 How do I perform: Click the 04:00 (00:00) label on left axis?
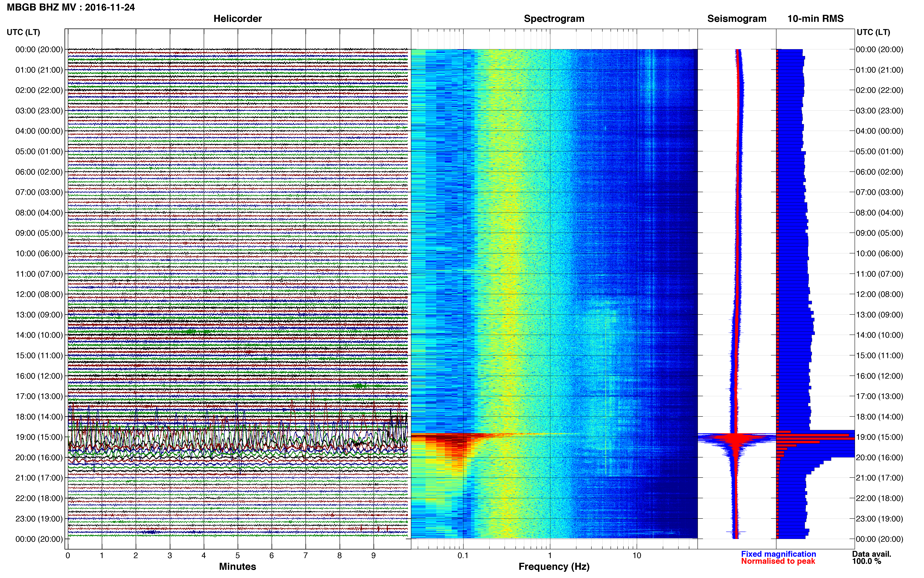pos(39,131)
